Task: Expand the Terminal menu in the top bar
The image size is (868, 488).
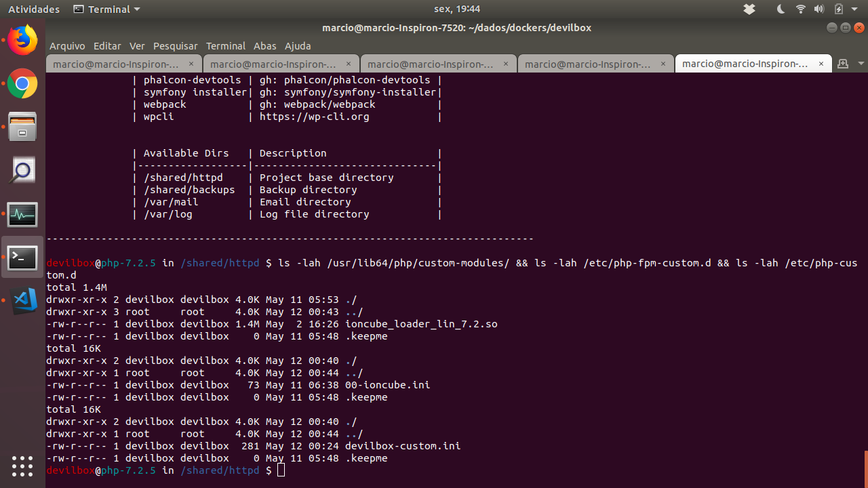Action: 106,9
